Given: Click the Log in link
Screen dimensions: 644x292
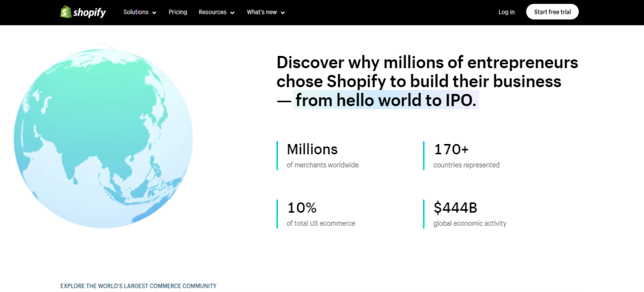Looking at the screenshot, I should coord(506,12).
